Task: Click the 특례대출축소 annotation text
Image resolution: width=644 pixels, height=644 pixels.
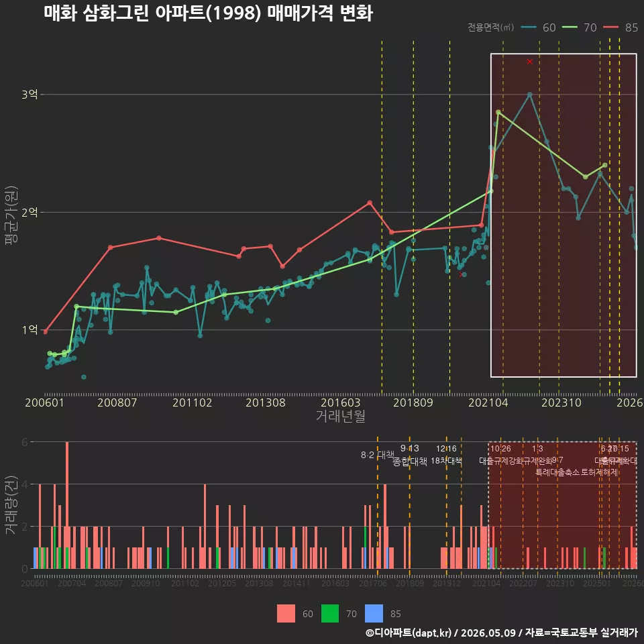Action: 557,472
